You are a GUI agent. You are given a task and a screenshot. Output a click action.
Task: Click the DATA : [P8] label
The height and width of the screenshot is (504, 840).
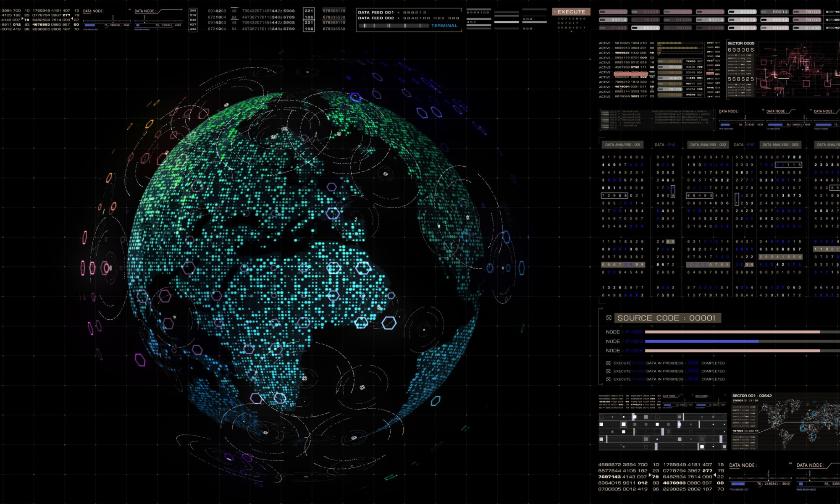[744, 144]
